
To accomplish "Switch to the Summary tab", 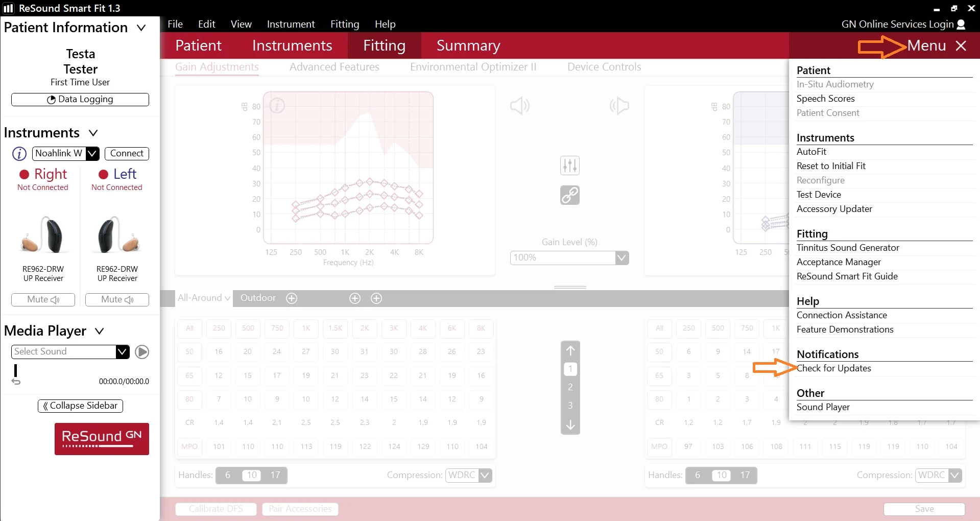I will pyautogui.click(x=468, y=45).
